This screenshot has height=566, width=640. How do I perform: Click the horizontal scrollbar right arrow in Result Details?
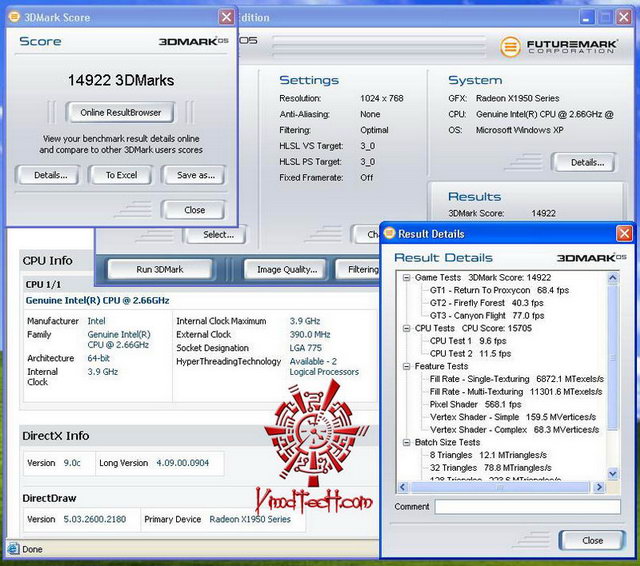(599, 487)
